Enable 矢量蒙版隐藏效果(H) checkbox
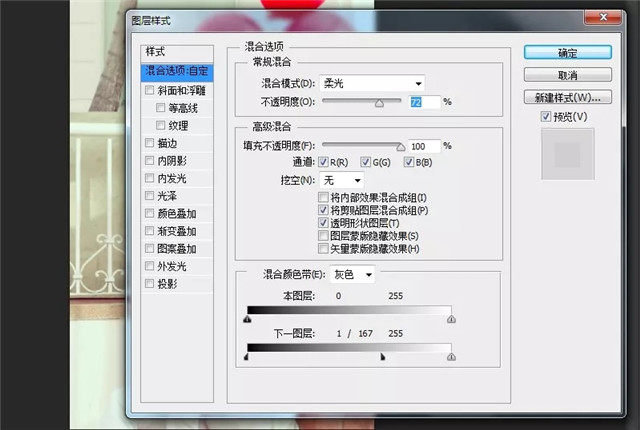640x430 pixels. tap(323, 248)
